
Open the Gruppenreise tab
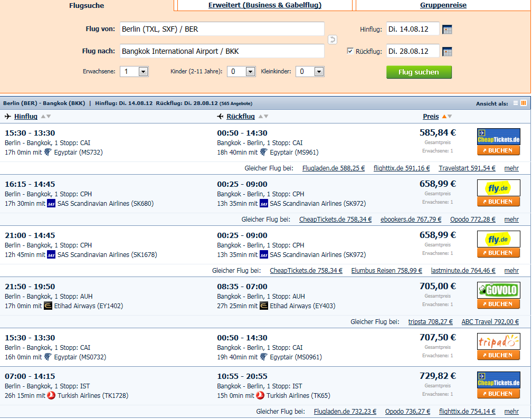[x=443, y=5]
